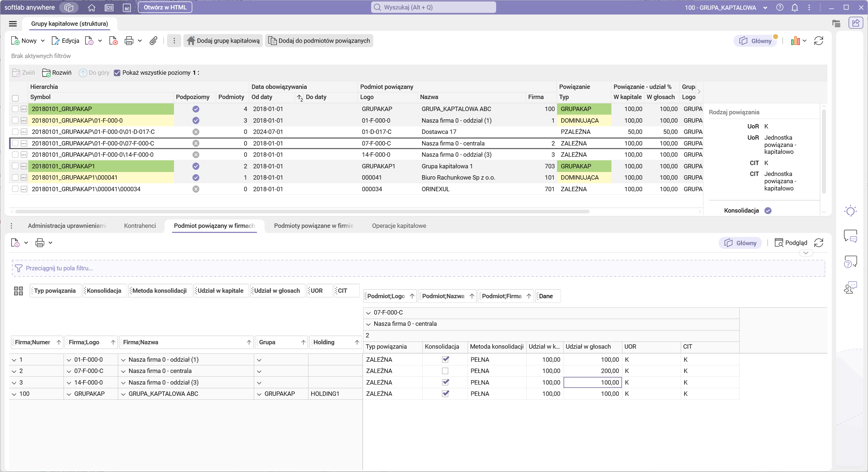868x472 pixels.
Task: Collapse the 07-F-000-C pivot group
Action: [368, 313]
